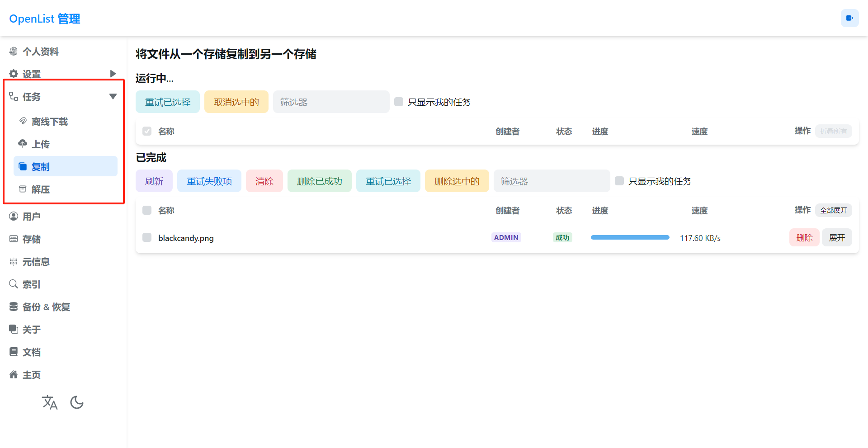Click the ADMIN creator badge
Image resolution: width=868 pixels, height=448 pixels.
(506, 237)
